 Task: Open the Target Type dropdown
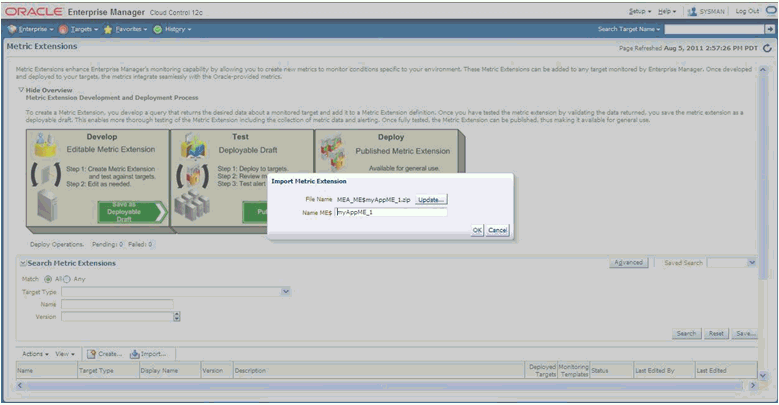click(286, 292)
